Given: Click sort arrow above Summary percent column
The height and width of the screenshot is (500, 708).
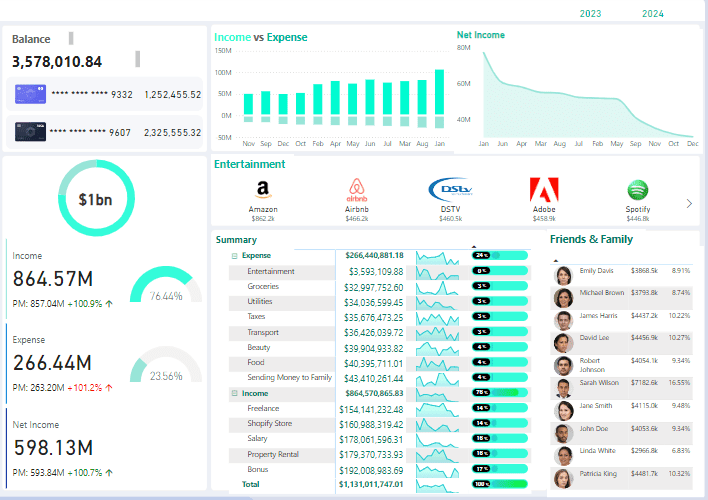Looking at the screenshot, I should coord(474,247).
